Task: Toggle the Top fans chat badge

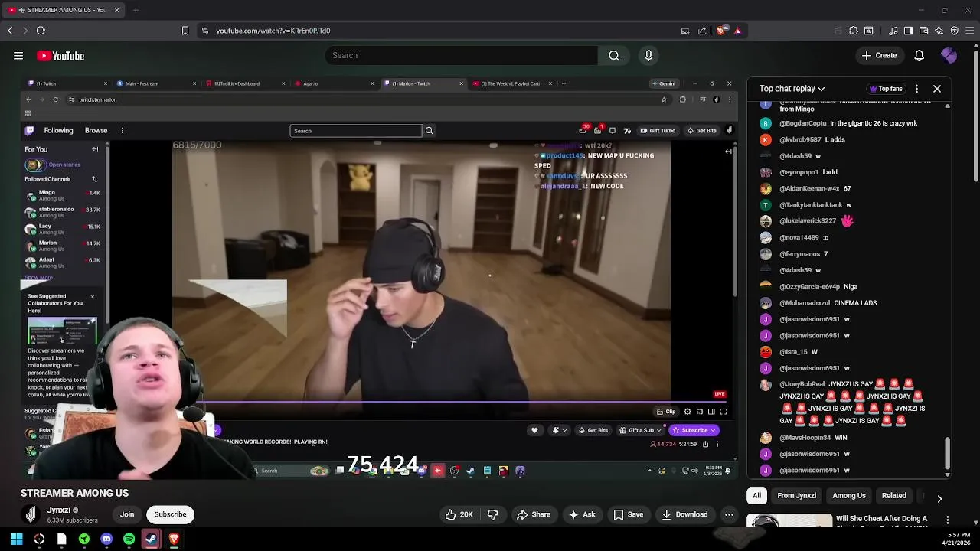Action: (886, 89)
